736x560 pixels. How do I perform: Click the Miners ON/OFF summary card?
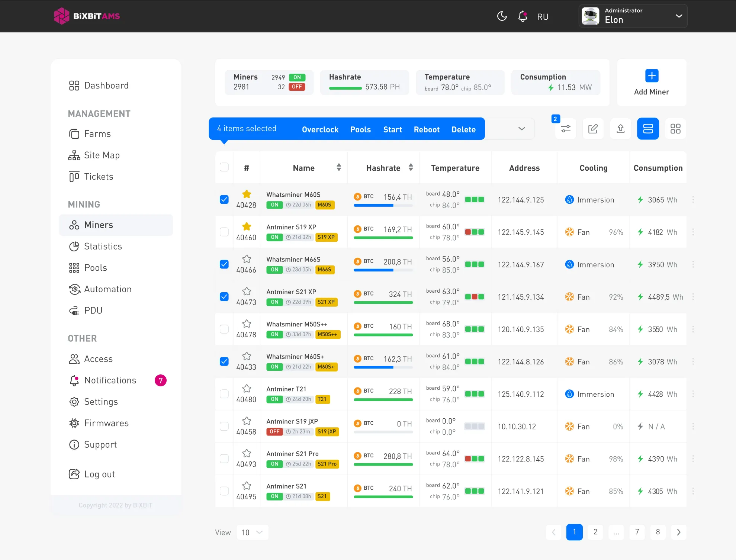pos(269,82)
